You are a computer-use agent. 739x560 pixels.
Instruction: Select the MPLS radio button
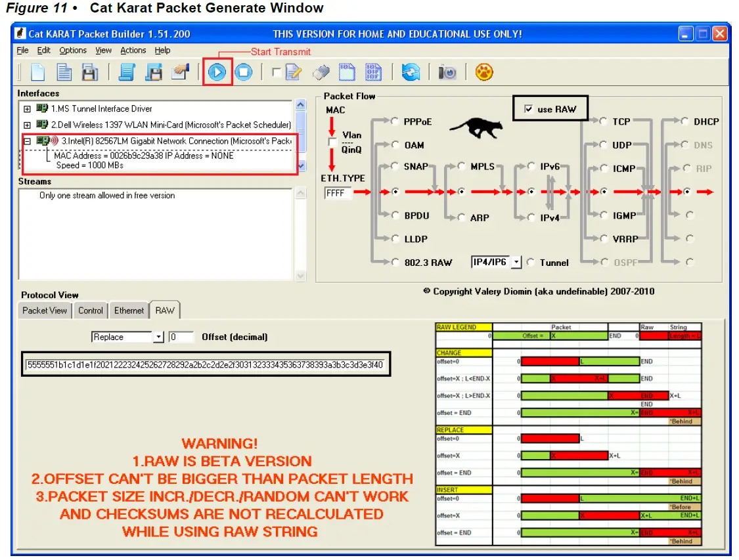461,166
